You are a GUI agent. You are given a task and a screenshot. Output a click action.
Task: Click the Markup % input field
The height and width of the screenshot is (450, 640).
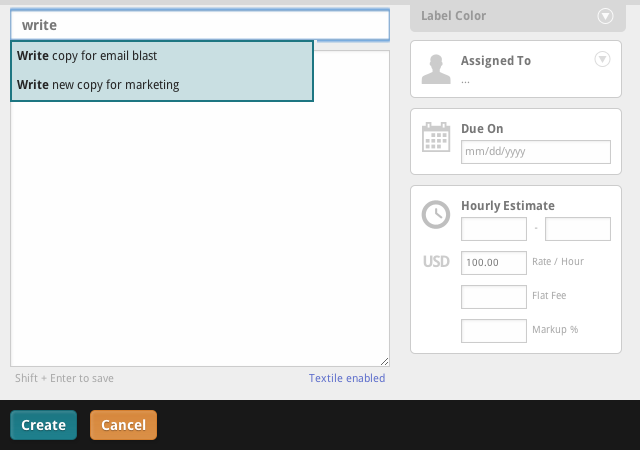[493, 331]
